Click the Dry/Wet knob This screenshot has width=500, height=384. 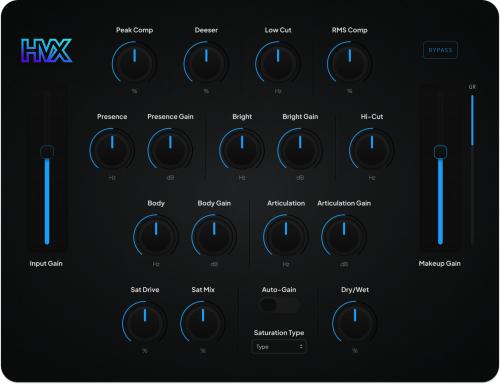355,322
